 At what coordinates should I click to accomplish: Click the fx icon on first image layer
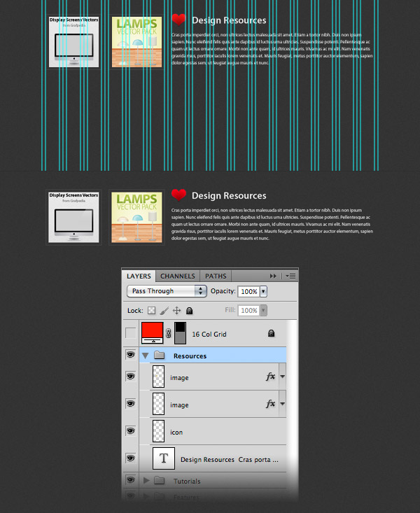pyautogui.click(x=270, y=377)
